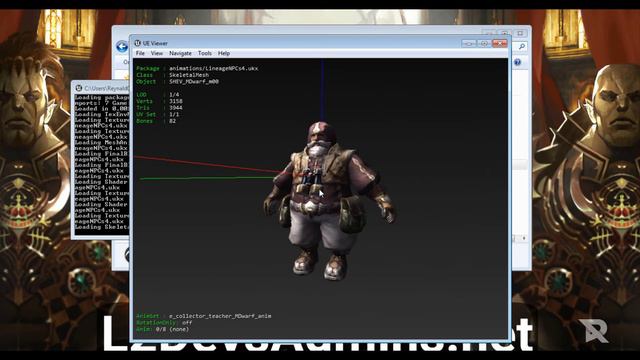
Task: Open the Help menu in UE Viewer
Action: point(224,53)
